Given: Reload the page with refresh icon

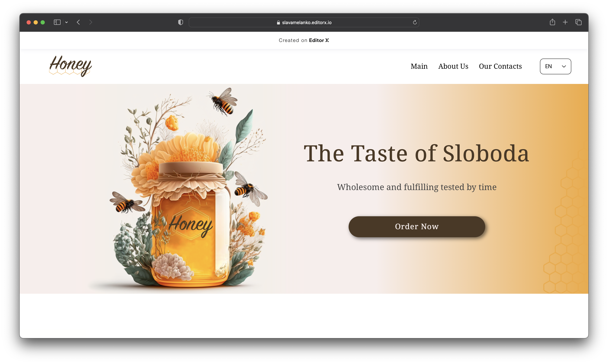Looking at the screenshot, I should pos(415,22).
